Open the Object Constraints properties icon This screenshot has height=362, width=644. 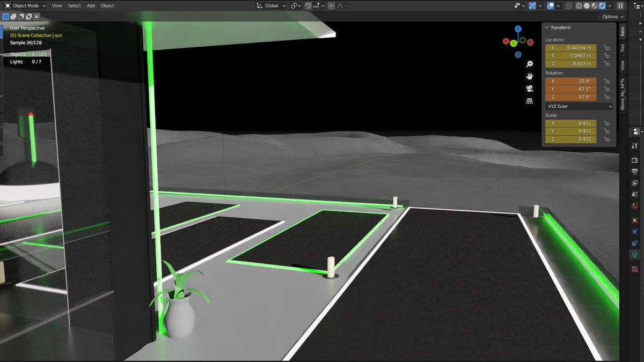pyautogui.click(x=635, y=243)
